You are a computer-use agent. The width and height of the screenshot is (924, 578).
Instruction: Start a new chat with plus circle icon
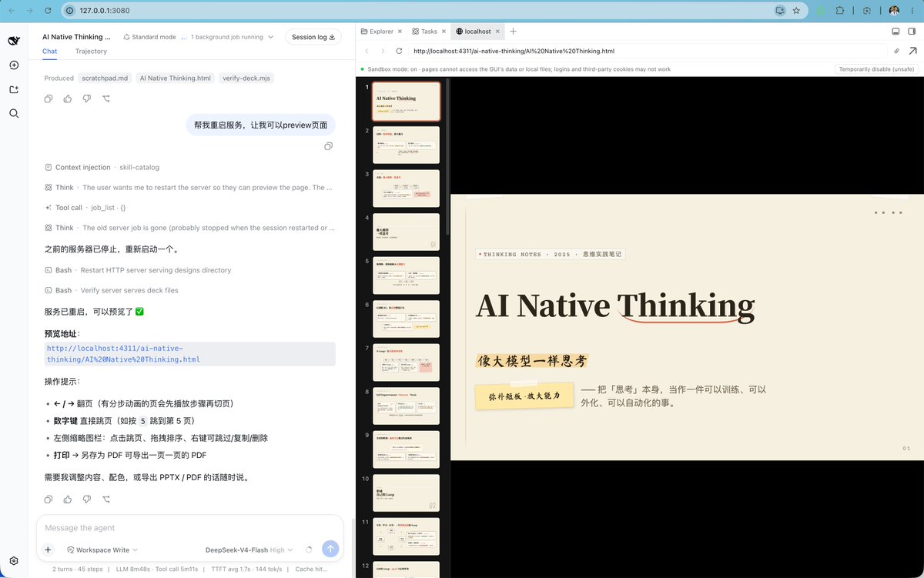point(14,65)
